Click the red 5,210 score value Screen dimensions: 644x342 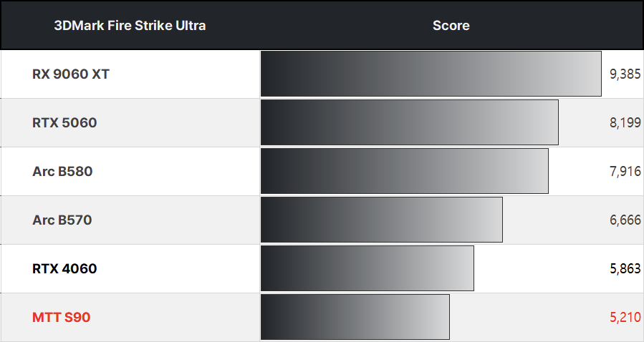click(625, 317)
